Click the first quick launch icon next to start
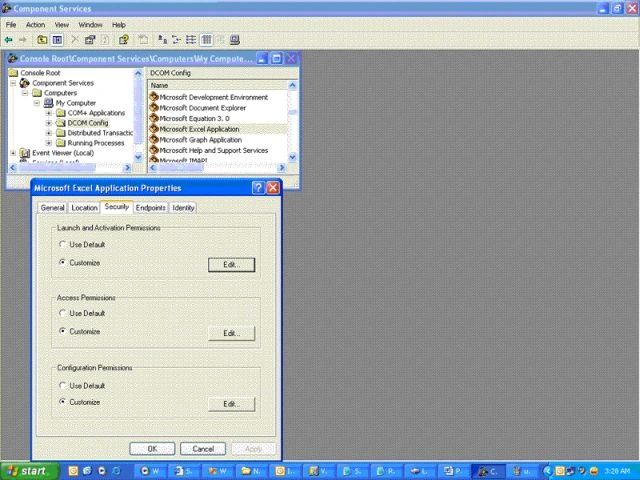This screenshot has width=640, height=480. click(x=73, y=471)
